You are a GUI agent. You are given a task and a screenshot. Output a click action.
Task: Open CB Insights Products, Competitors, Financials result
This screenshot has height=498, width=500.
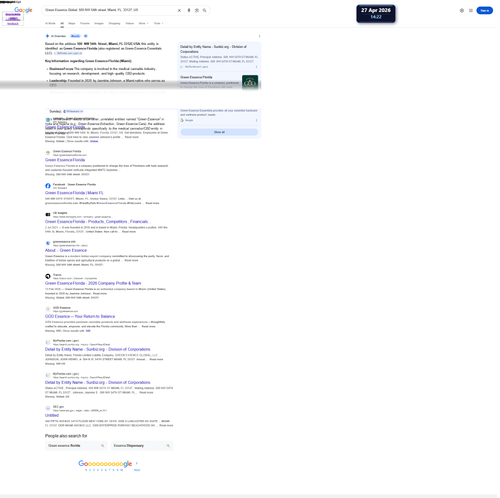(97, 222)
